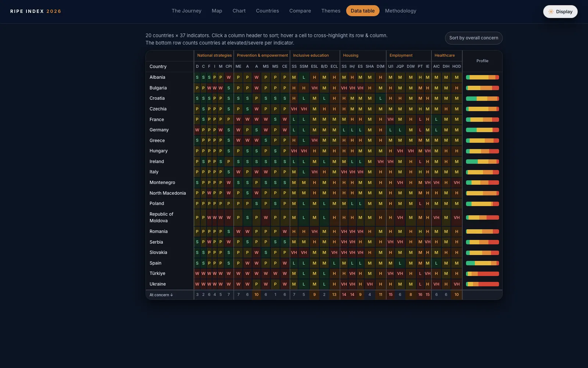Sort by the JQP employment column
This screenshot has height=368, width=588.
(400, 67)
